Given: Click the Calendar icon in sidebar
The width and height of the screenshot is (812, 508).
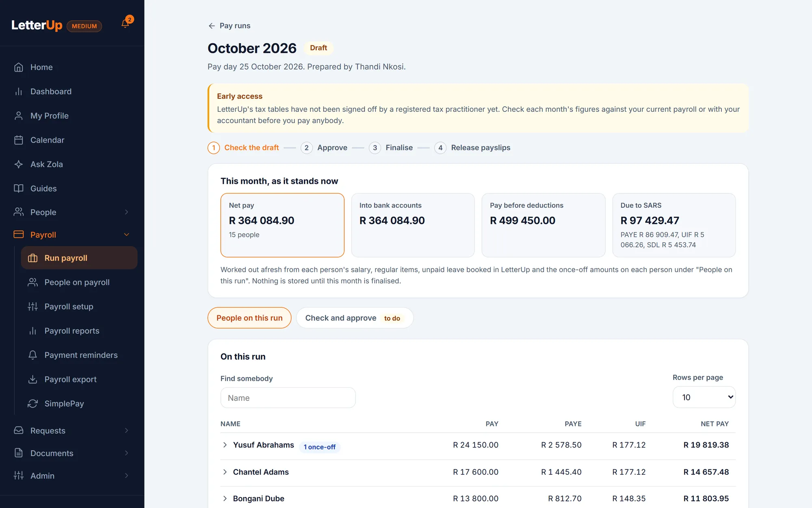Looking at the screenshot, I should coord(19,140).
